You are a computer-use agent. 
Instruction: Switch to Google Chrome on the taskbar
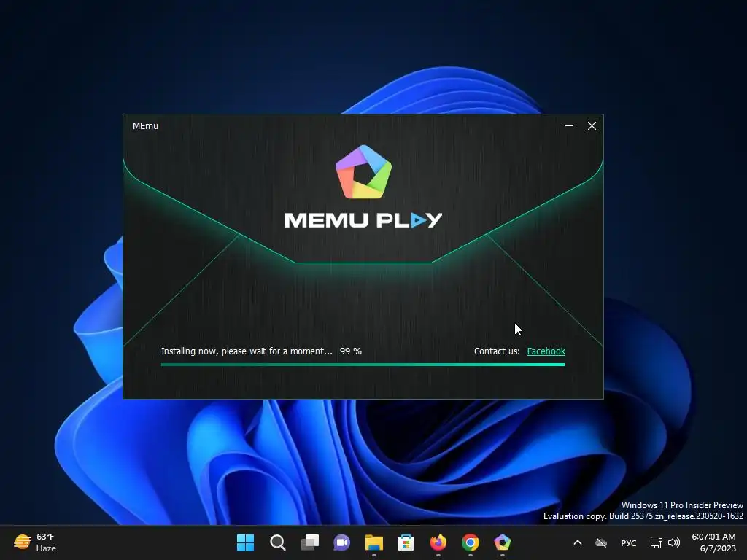471,542
